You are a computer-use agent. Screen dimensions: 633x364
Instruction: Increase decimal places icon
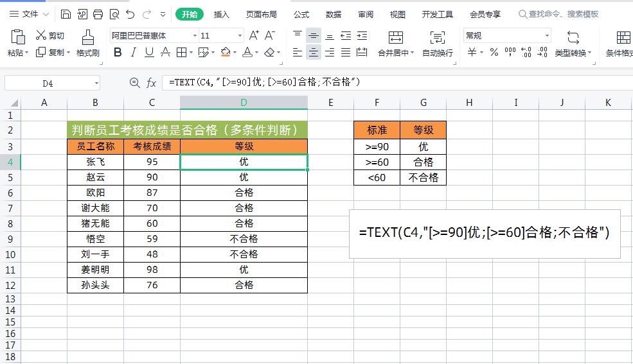tap(526, 52)
